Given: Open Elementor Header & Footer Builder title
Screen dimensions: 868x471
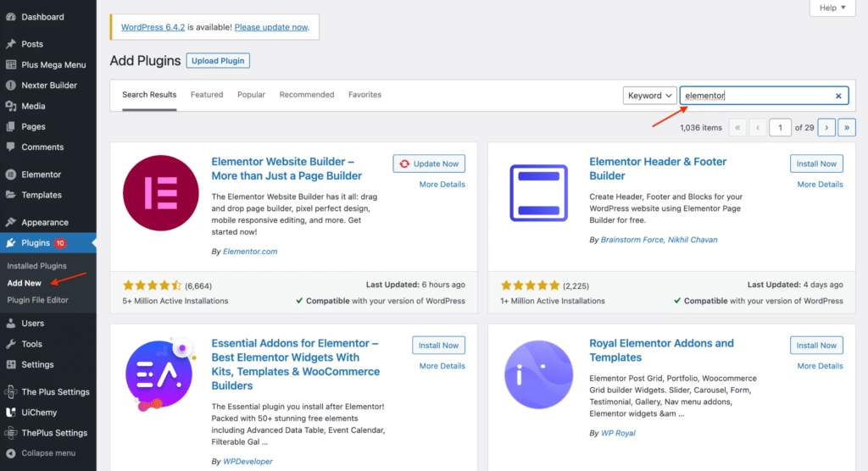Looking at the screenshot, I should coord(658,169).
